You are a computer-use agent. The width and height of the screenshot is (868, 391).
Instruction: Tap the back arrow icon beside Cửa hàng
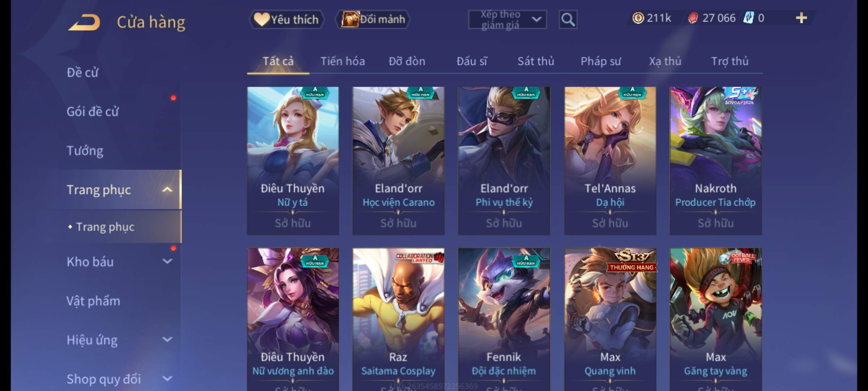[x=84, y=22]
